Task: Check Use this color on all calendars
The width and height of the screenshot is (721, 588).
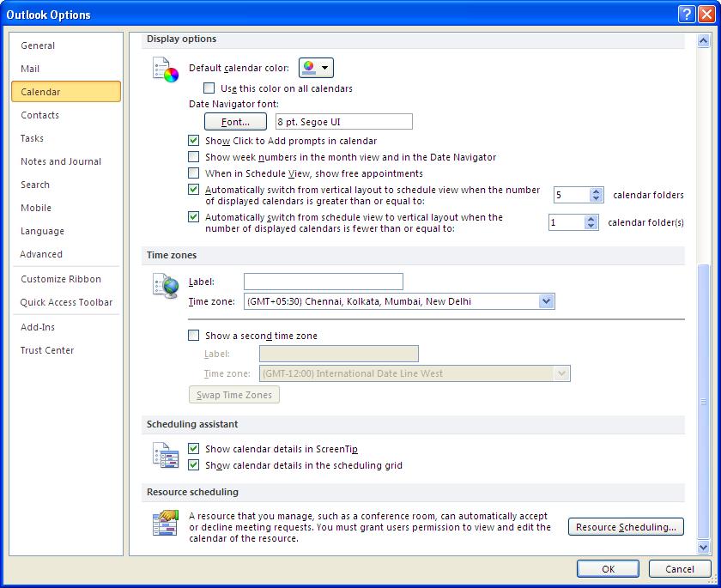Action: [209, 88]
